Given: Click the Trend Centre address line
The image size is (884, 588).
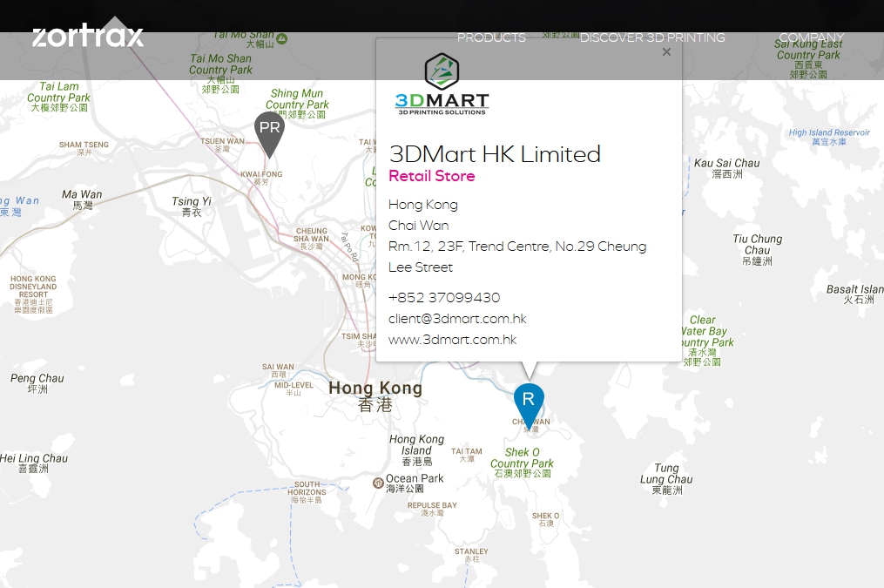Looking at the screenshot, I should 517,256.
